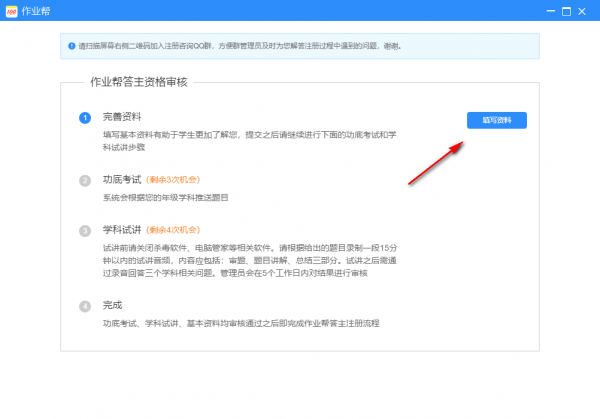600x419 pixels.
Task: Select the step 2 circle icon
Action: [85, 180]
